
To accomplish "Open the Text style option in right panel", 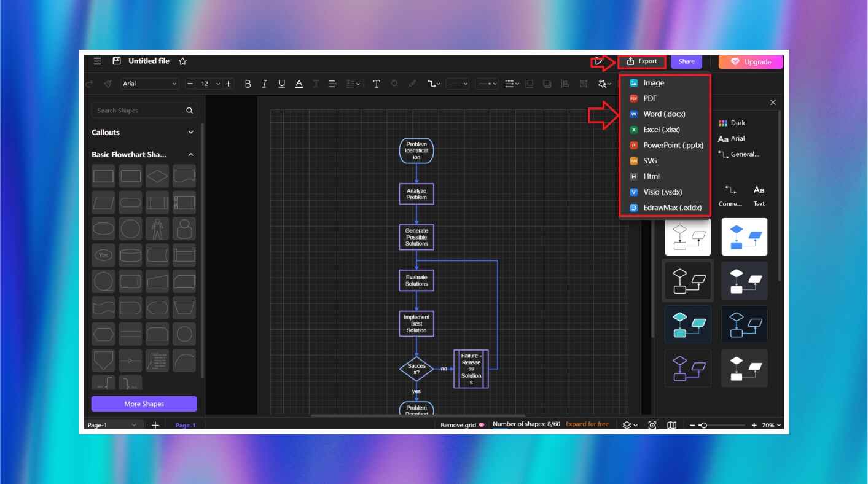I will point(759,196).
